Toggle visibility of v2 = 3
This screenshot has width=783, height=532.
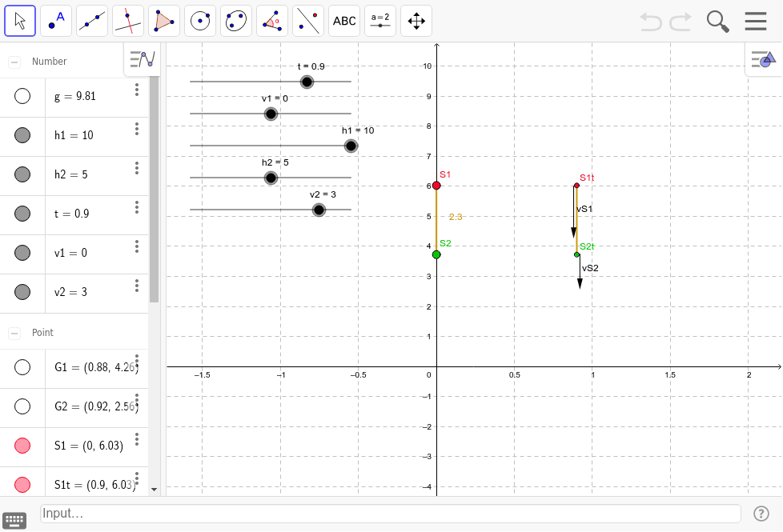(x=22, y=292)
